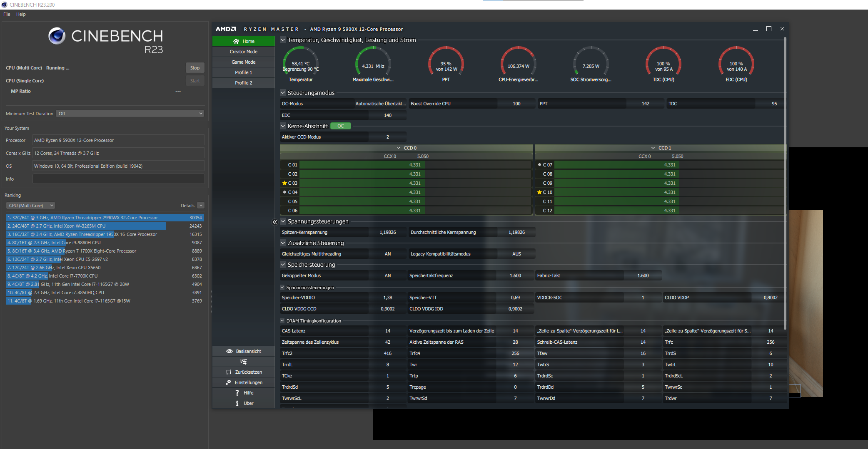Collapse the Kerne-Abschnitt section chevron
Viewport: 868px width, 449px height.
(283, 126)
